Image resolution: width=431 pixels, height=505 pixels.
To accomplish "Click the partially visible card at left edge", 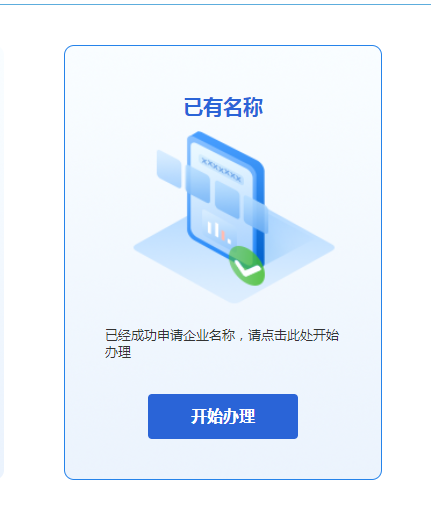I will (2, 262).
